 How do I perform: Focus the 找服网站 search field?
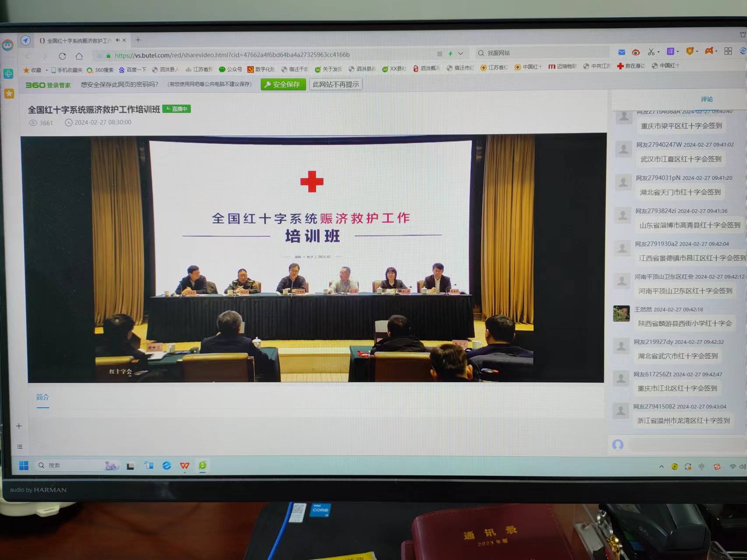(543, 53)
